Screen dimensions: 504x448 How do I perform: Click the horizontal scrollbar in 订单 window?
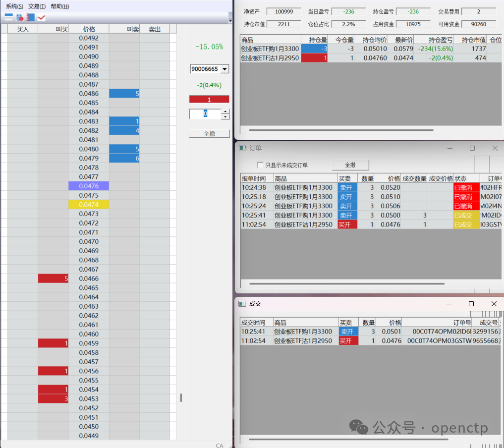tap(347, 284)
